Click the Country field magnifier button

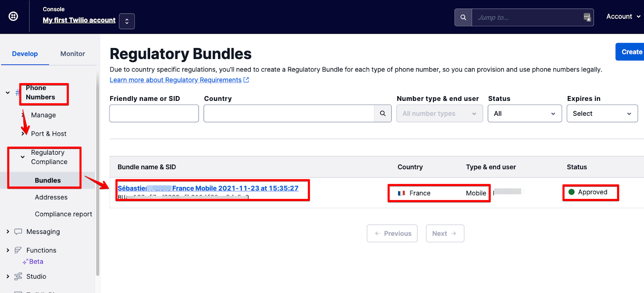(x=383, y=113)
